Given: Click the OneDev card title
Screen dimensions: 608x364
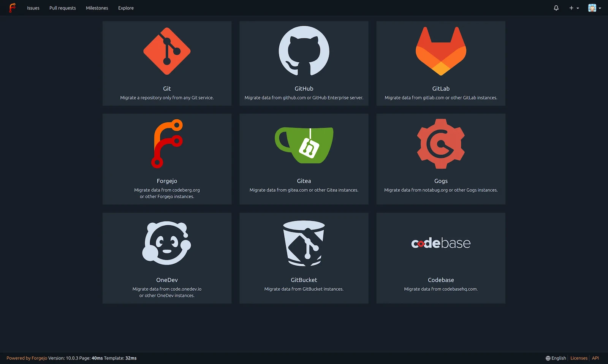Looking at the screenshot, I should (167, 280).
